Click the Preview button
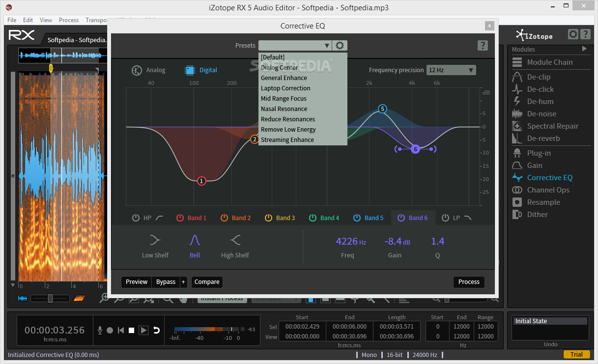Screen dimensions: 598x364 (137, 282)
